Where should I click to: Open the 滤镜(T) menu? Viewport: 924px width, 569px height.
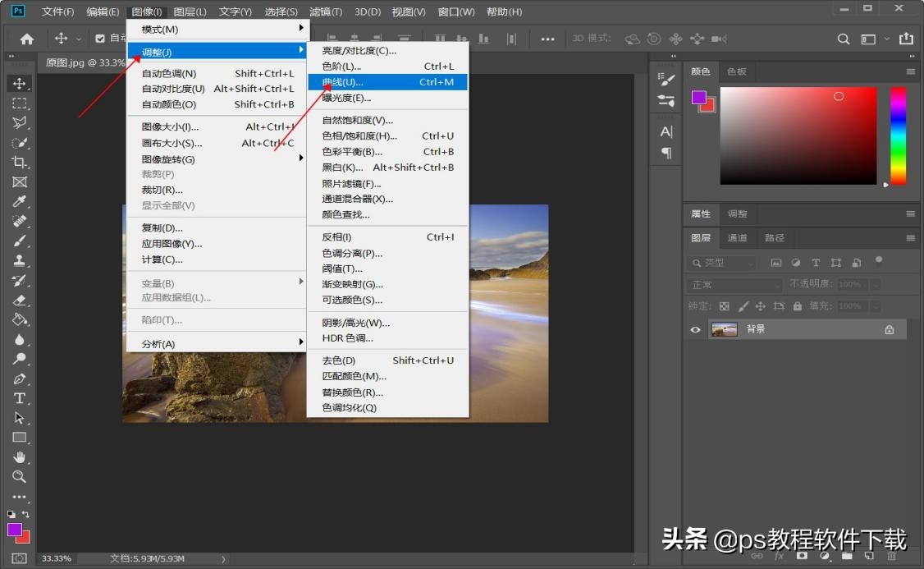click(325, 11)
